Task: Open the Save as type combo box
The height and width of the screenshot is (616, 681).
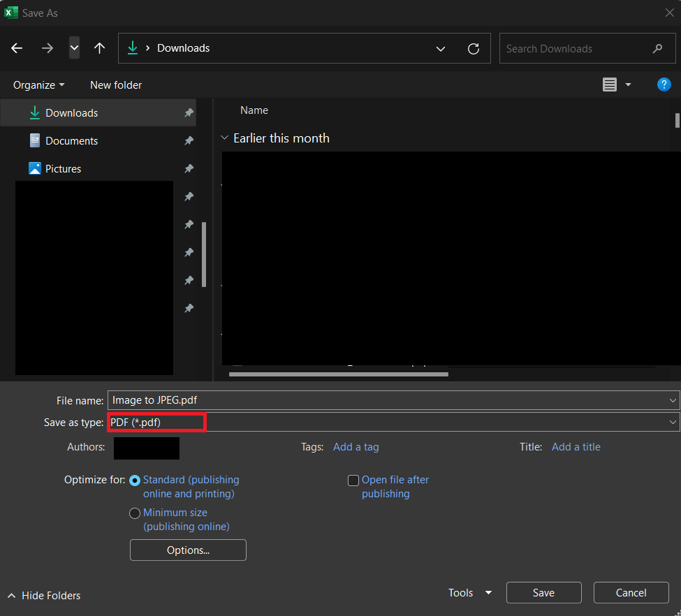Action: [x=393, y=423]
